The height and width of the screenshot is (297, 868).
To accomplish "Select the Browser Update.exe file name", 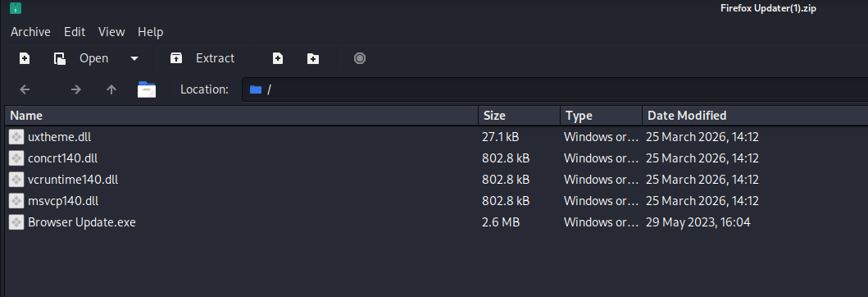I will [81, 222].
